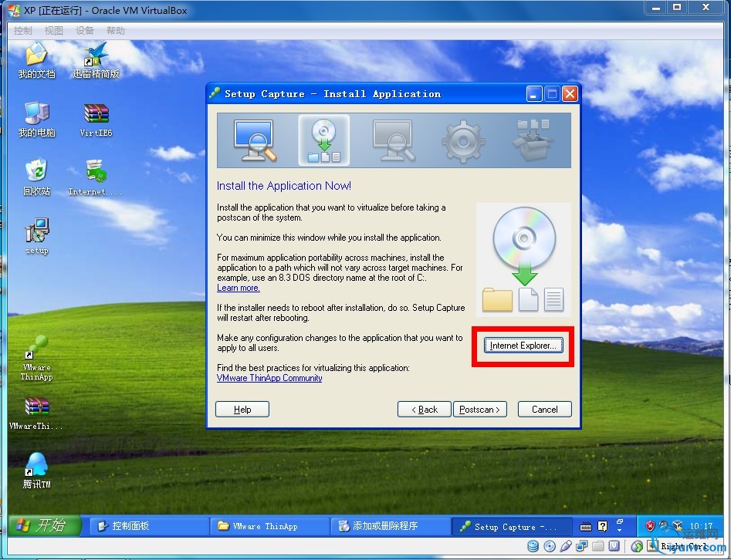Screen dimensions: 731x560
Task: Click the 10:17 system tray clock
Action: click(x=701, y=526)
